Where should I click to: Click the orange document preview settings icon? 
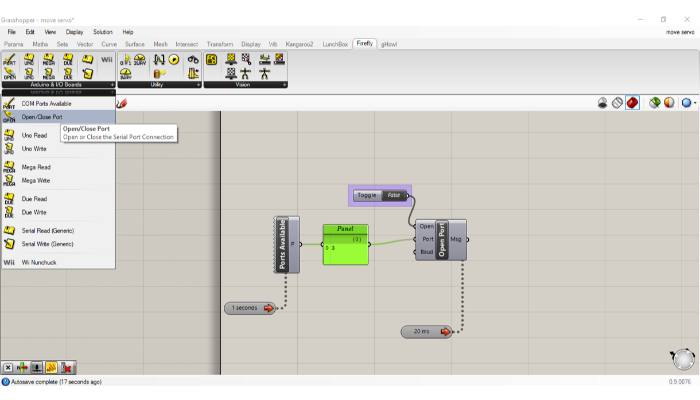[669, 103]
